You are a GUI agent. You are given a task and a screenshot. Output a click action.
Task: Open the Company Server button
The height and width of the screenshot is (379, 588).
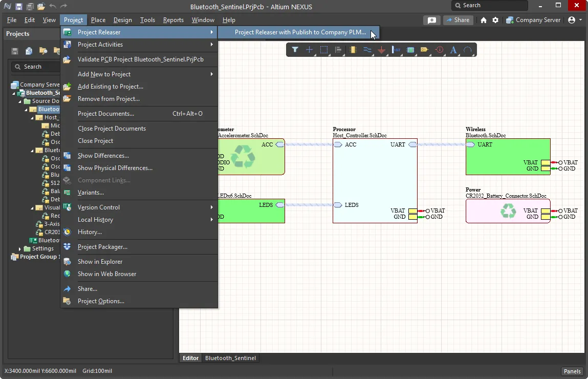(533, 20)
